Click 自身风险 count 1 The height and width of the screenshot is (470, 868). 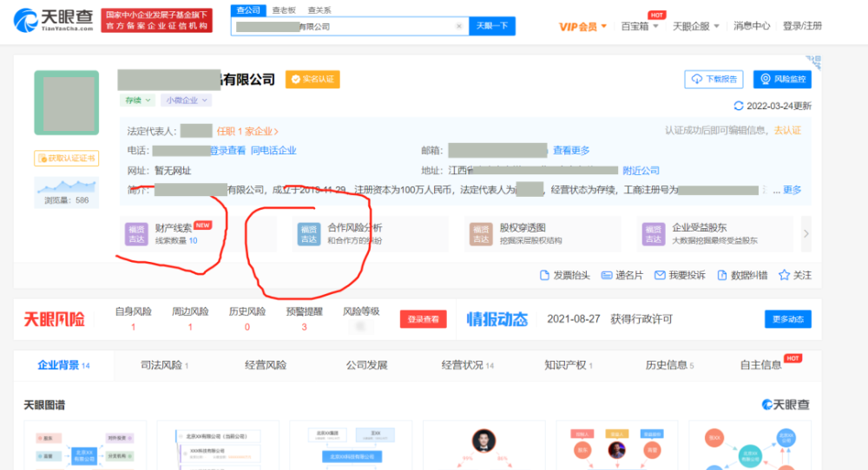[x=134, y=327]
